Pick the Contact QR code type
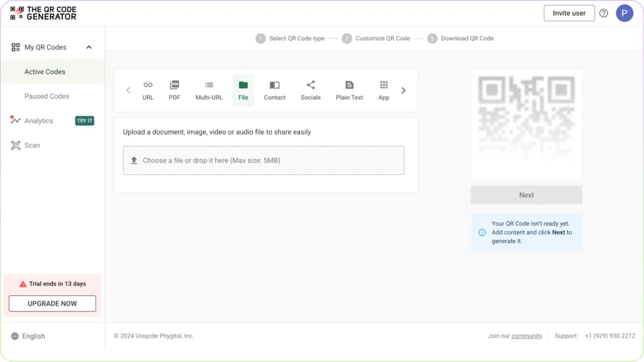The height and width of the screenshot is (362, 644). pyautogui.click(x=274, y=90)
